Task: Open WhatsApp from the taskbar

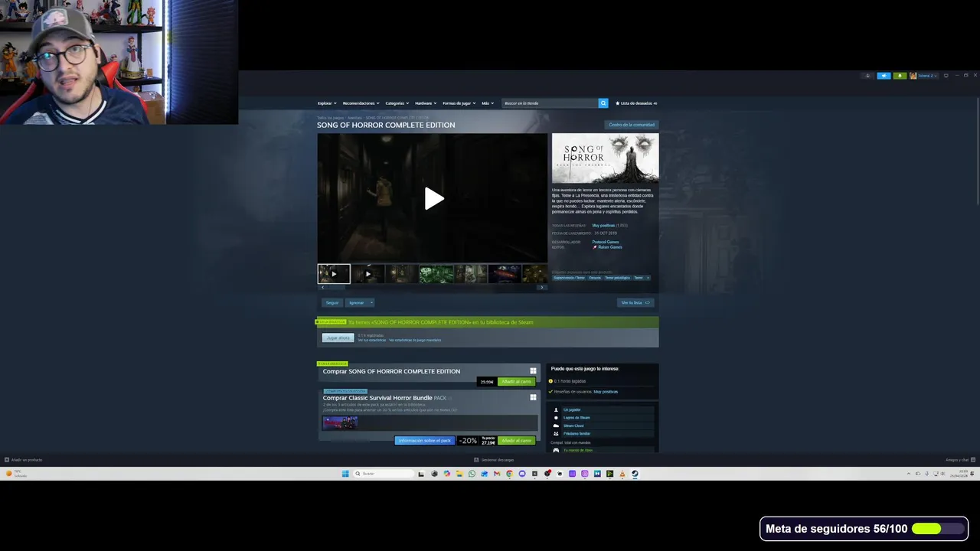Action: point(472,474)
